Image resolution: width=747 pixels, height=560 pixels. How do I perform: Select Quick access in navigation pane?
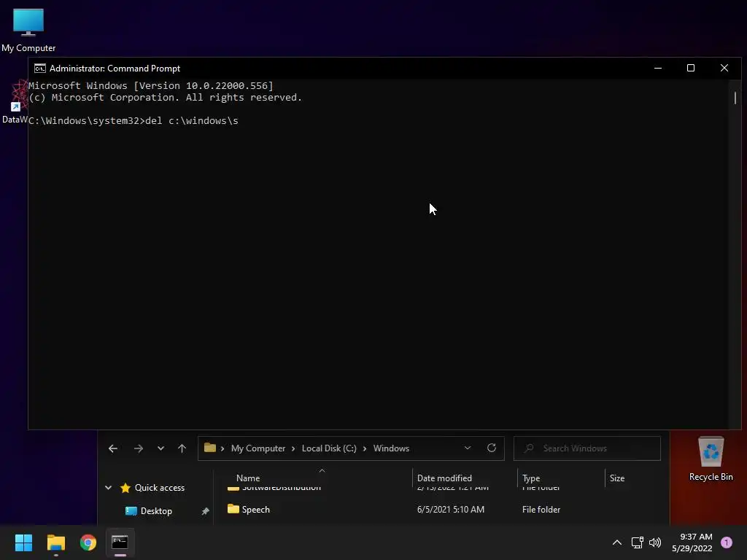pos(160,488)
